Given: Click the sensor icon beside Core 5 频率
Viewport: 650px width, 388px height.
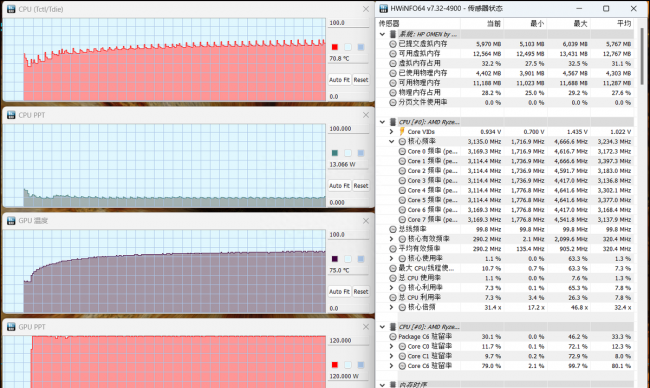Looking at the screenshot, I should click(x=402, y=200).
